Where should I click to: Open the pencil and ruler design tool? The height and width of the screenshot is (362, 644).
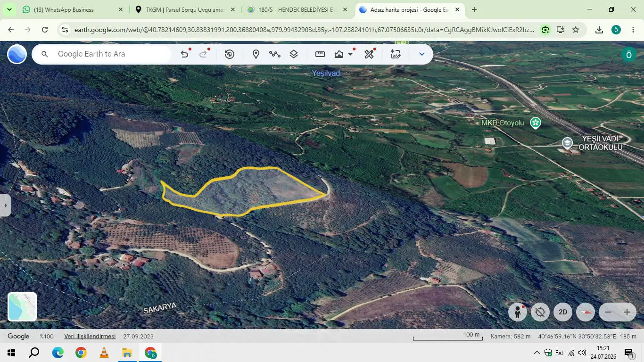tap(369, 54)
